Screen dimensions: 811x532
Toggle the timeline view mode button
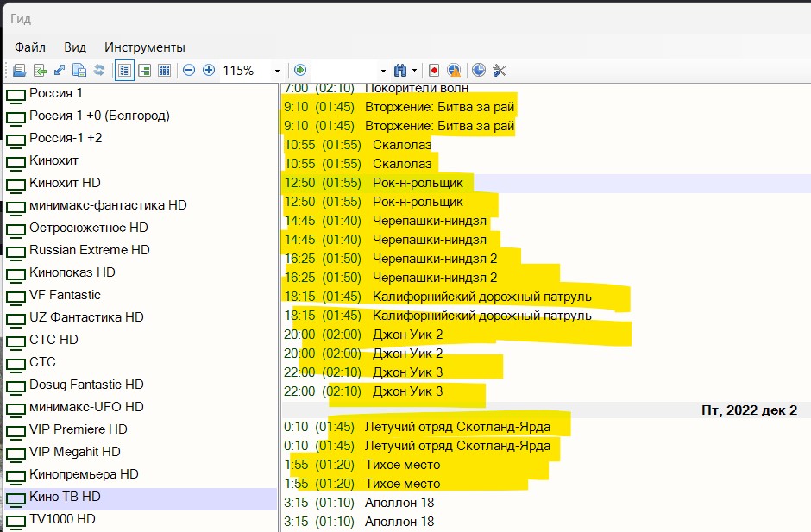(145, 71)
